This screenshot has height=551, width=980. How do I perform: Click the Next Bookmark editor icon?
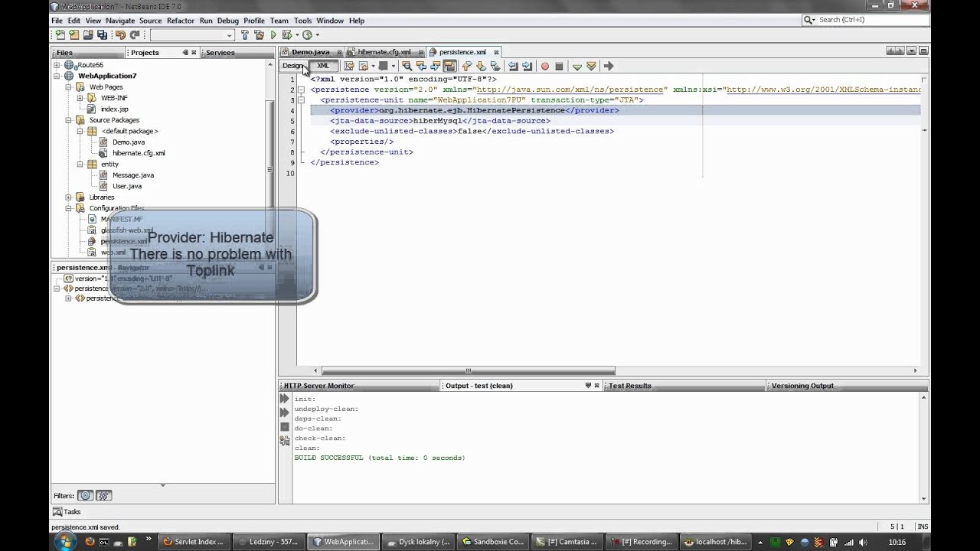click(x=481, y=66)
